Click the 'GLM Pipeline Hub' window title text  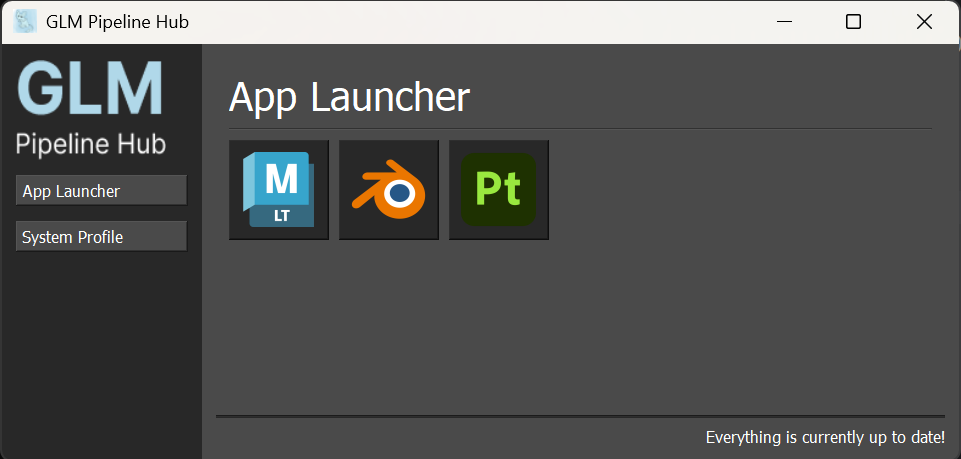(x=117, y=21)
